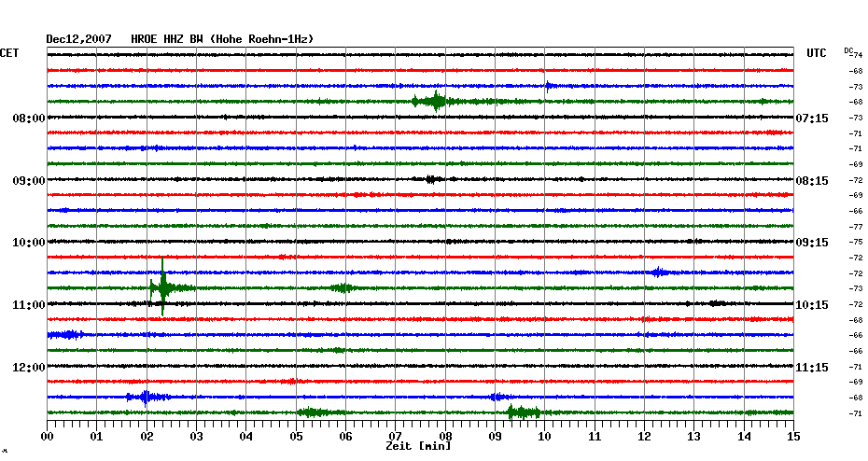This screenshot has width=868, height=461.
Task: Click the blue burst near minute 02 below 12:00
Action: (x=147, y=397)
